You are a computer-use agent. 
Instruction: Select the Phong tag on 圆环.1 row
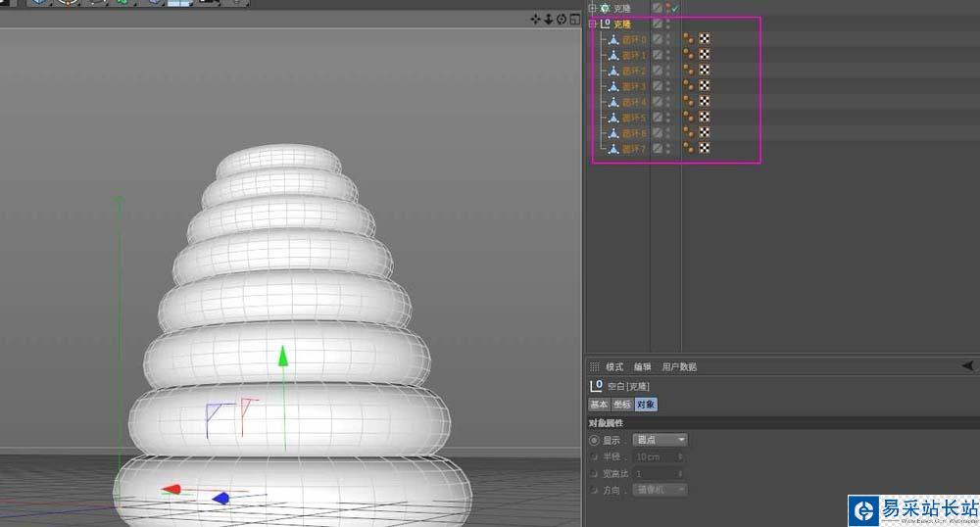(x=688, y=54)
